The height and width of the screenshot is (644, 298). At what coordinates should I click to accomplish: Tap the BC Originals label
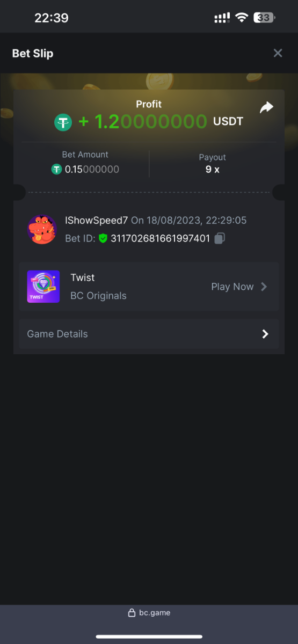pos(98,296)
